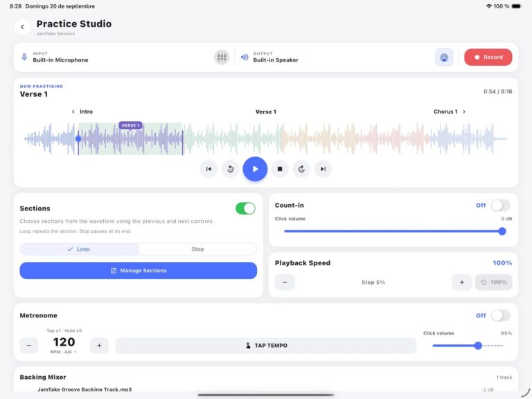Increase metronome BPM with plus

tap(99, 346)
